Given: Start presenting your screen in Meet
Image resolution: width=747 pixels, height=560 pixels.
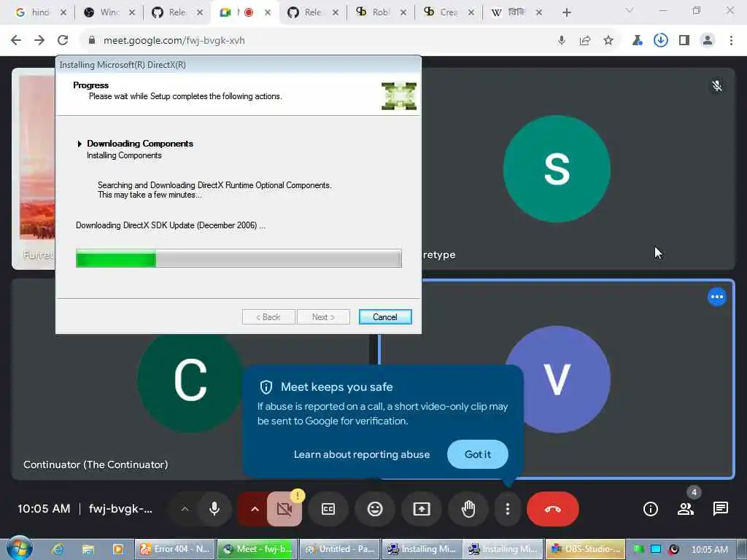Looking at the screenshot, I should tap(422, 509).
